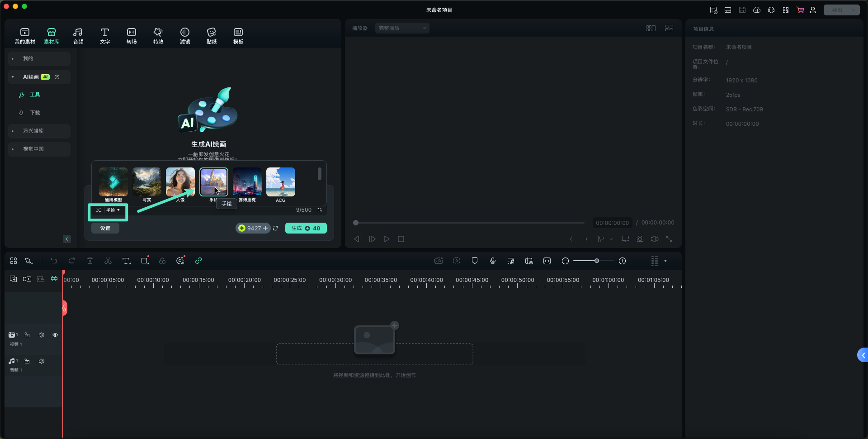Open the 滤镜 filters tab
The height and width of the screenshot is (439, 868).
click(x=185, y=35)
